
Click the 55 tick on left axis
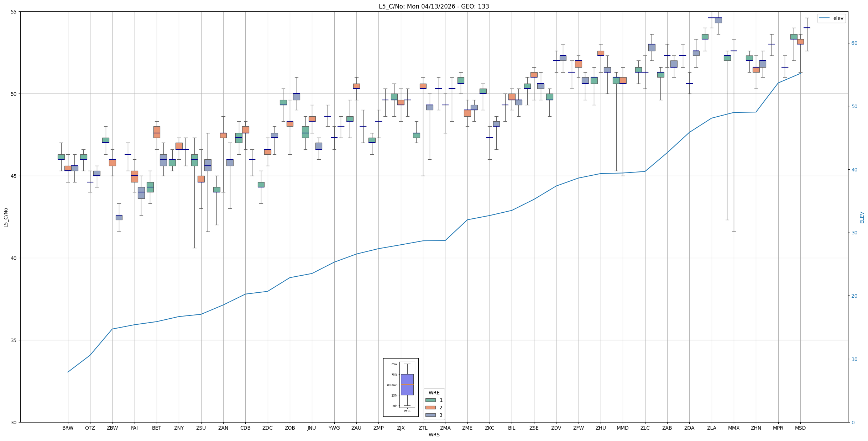14,12
